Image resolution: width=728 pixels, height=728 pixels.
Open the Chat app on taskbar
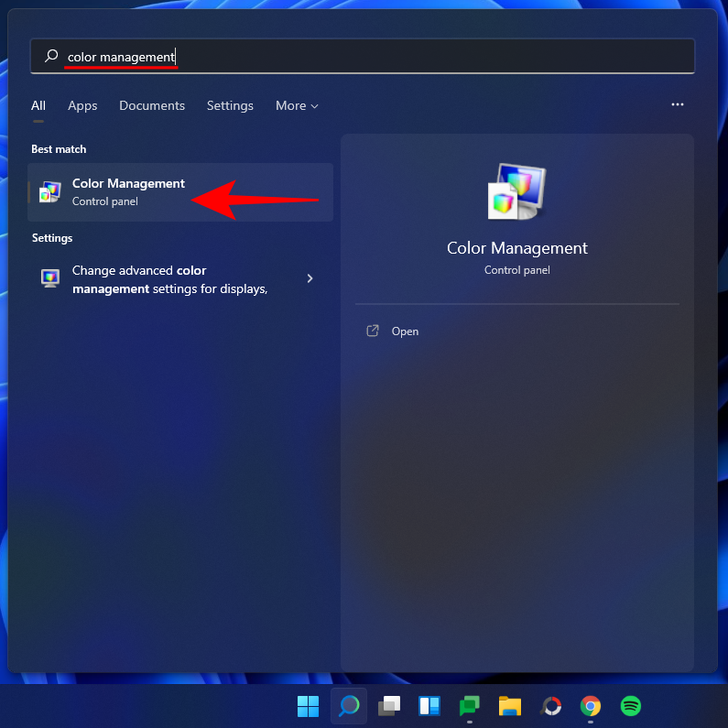(x=470, y=706)
